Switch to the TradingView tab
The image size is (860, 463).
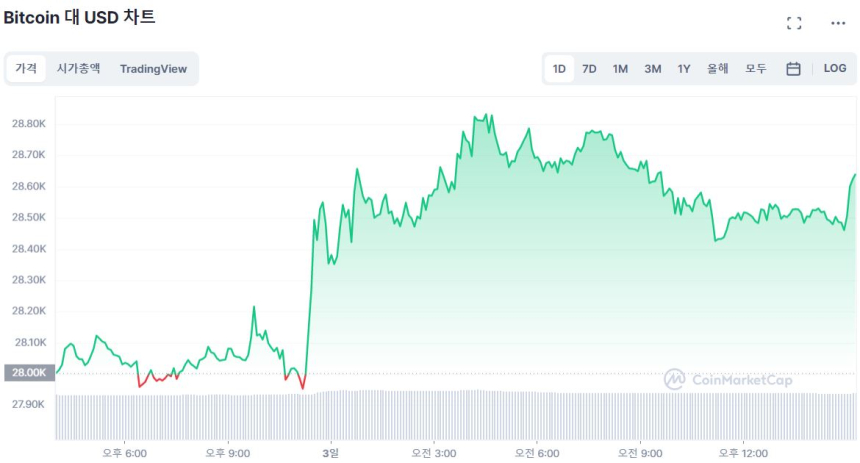[x=153, y=69]
